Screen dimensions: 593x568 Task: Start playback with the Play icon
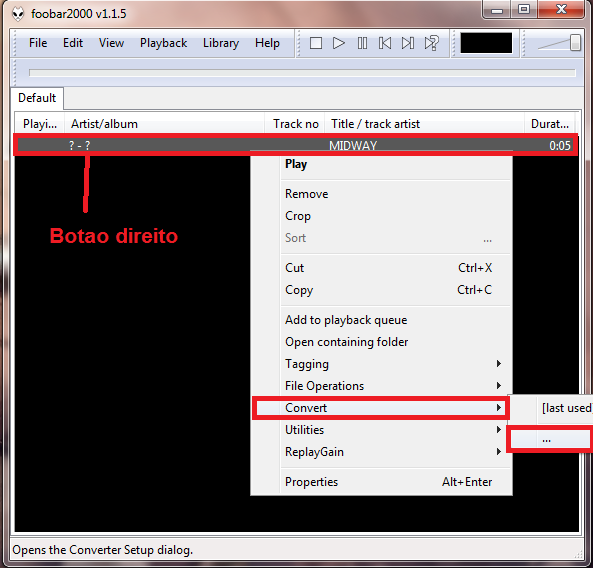(x=339, y=43)
